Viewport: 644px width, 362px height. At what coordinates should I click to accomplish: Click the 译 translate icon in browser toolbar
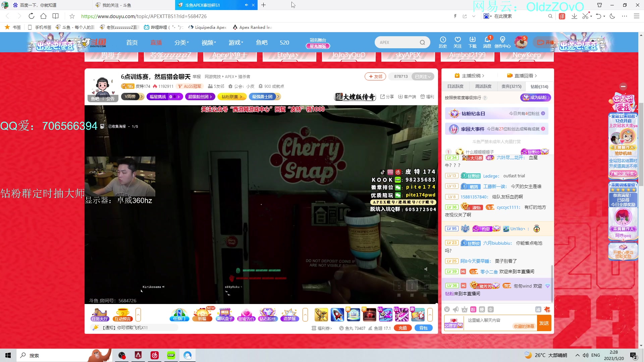tap(562, 16)
